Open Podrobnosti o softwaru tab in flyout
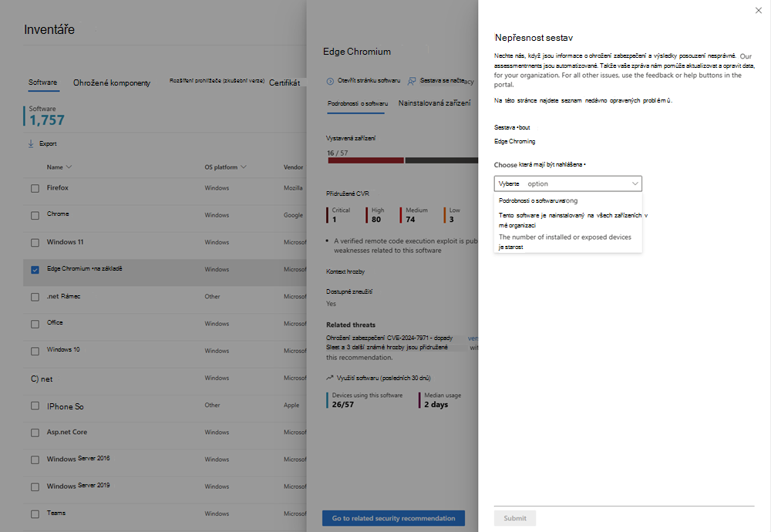This screenshot has height=532, width=771. (358, 103)
